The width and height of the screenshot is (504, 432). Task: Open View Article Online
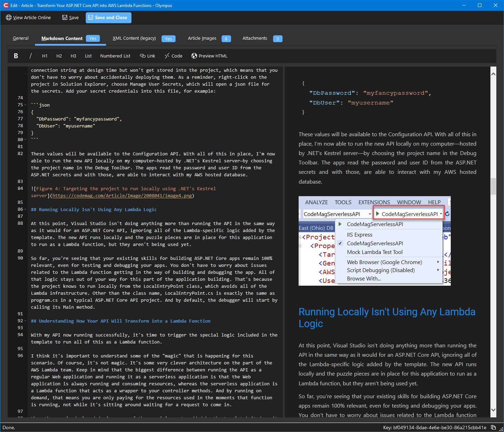(x=28, y=17)
